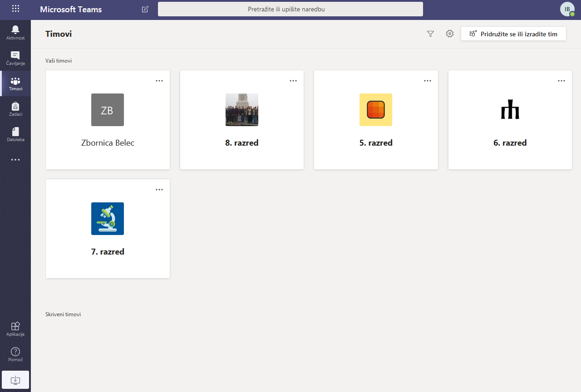Click 5. razred orange square icon

tap(376, 110)
